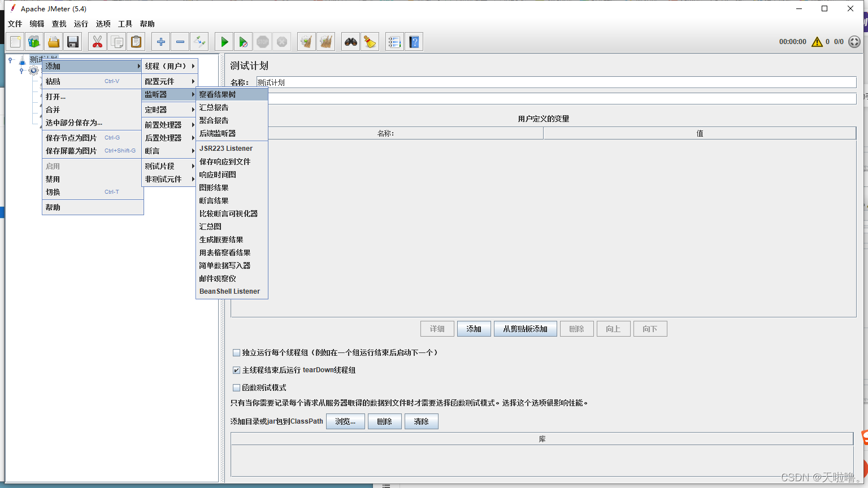Expand 定时器 submenu

(170, 110)
